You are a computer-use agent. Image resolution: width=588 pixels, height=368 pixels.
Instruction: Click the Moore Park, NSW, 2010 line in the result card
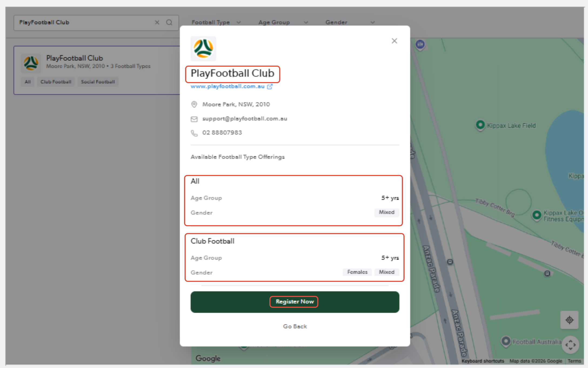(x=75, y=66)
